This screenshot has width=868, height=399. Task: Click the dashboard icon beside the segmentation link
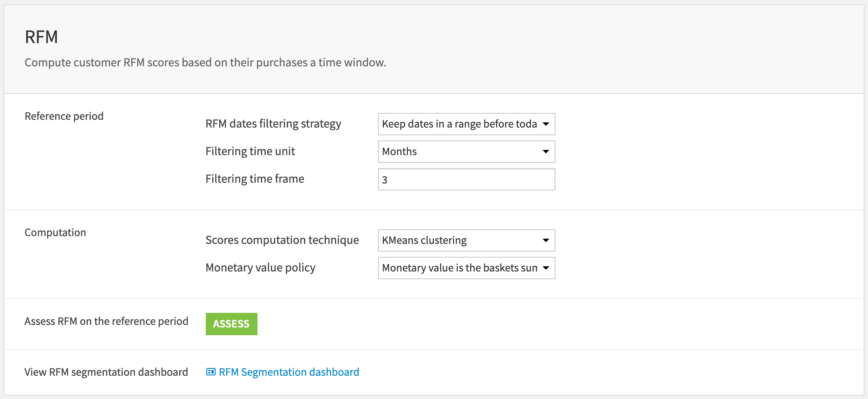point(211,371)
